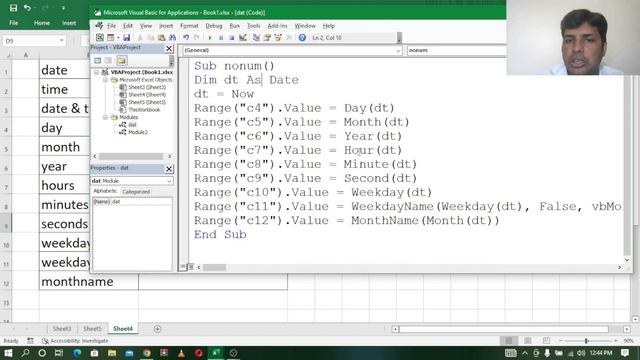Collapse the Modules folder node

pos(105,118)
